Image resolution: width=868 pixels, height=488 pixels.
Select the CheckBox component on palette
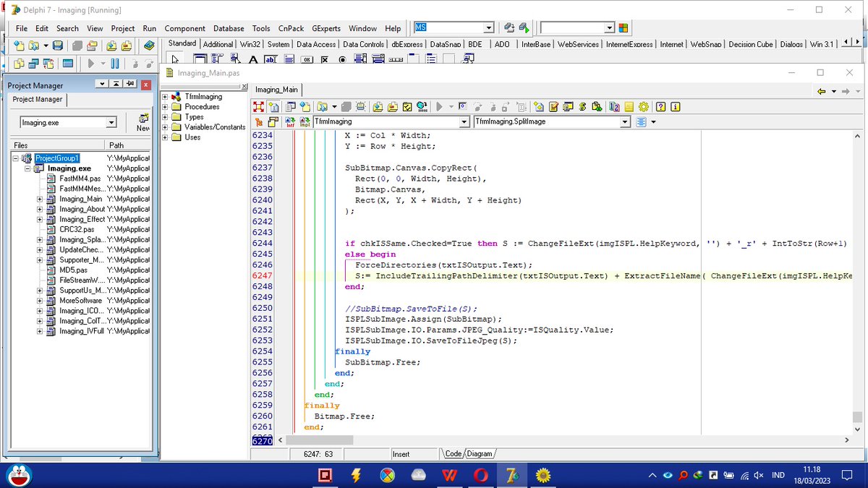click(325, 60)
